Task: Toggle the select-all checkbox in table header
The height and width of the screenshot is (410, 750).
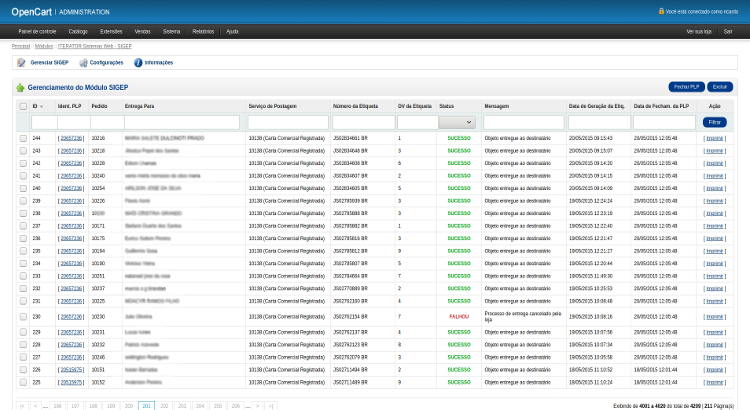Action: (23, 106)
